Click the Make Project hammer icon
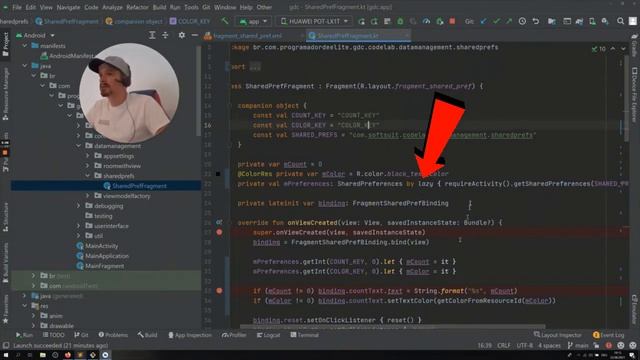The image size is (640, 360). (225, 21)
